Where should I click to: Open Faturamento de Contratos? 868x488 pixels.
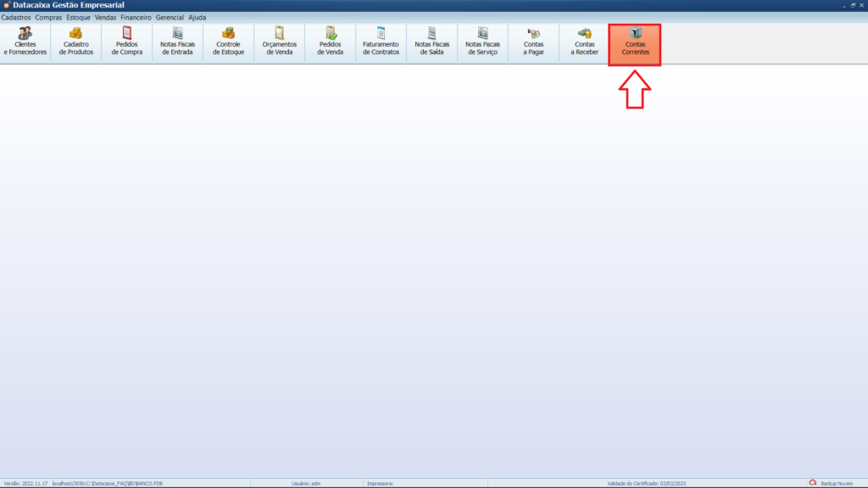click(381, 42)
